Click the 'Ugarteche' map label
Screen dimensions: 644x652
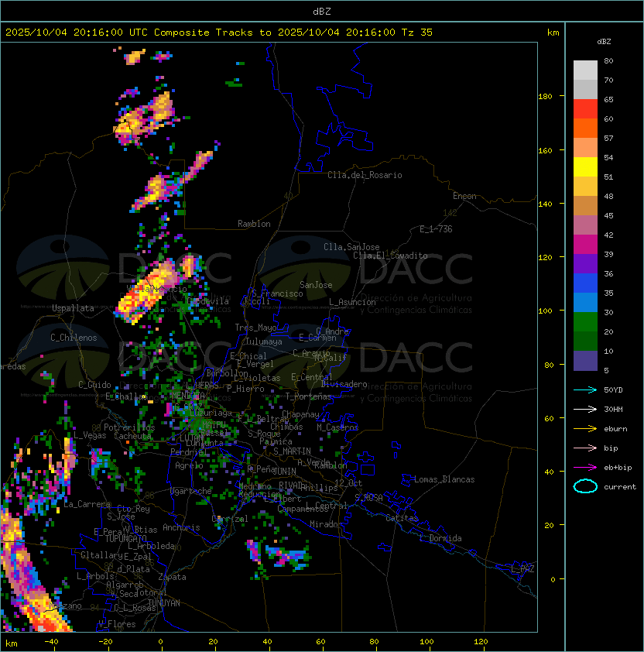[191, 491]
